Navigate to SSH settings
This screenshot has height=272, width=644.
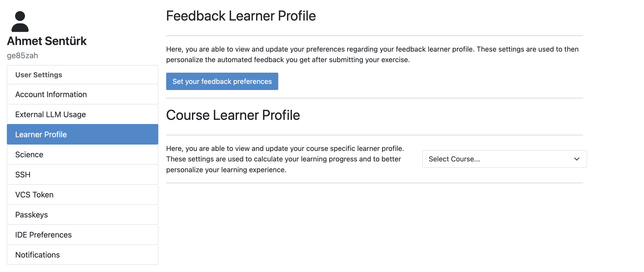pyautogui.click(x=23, y=174)
